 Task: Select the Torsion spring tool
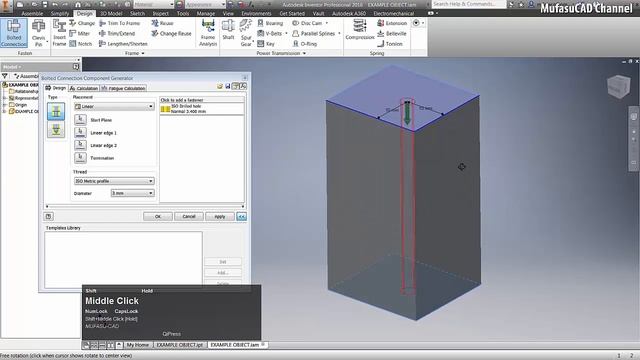click(390, 44)
